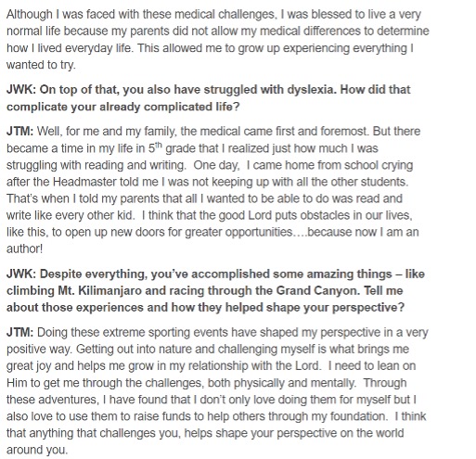Click the first 'JTM:' speaker label
This screenshot has width=476, height=459.
(x=19, y=132)
